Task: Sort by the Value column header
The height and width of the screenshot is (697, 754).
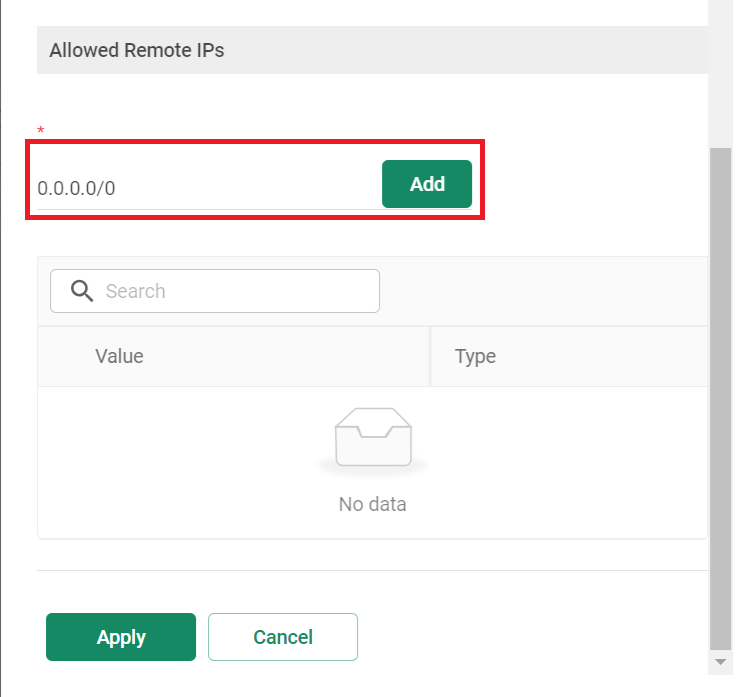Action: [x=119, y=356]
